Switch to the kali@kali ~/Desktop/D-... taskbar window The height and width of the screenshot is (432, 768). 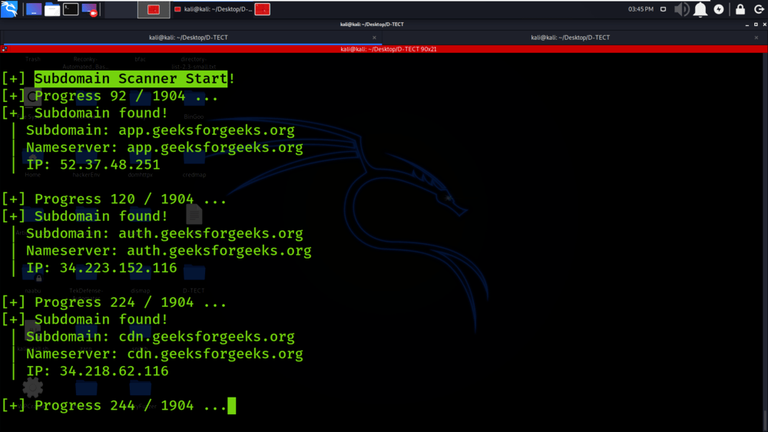(x=214, y=9)
